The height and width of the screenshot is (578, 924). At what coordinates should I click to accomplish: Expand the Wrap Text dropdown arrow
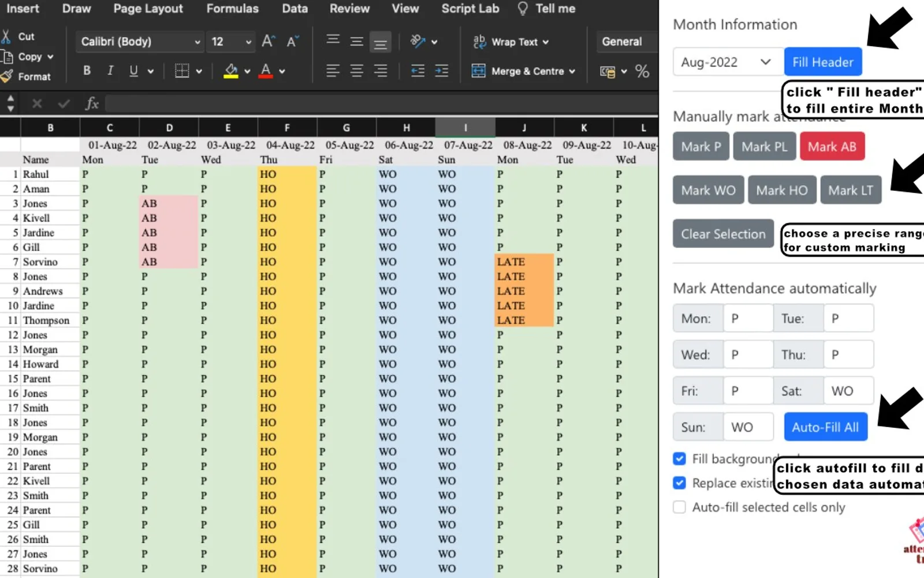(x=546, y=42)
